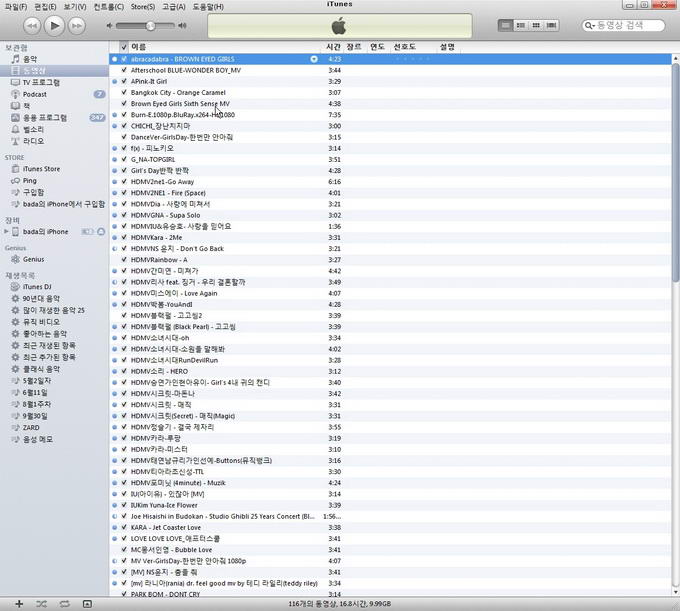Click the add playlist plus button

(x=19, y=604)
